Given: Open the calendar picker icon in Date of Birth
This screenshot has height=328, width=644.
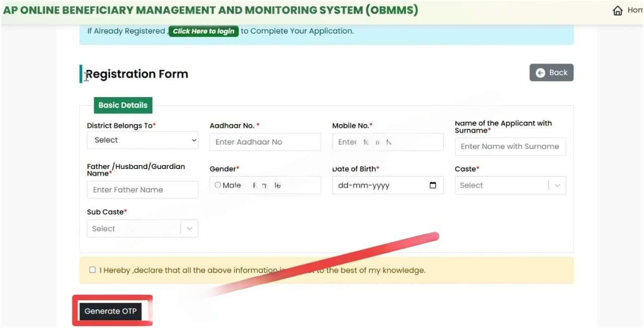Looking at the screenshot, I should [x=433, y=185].
